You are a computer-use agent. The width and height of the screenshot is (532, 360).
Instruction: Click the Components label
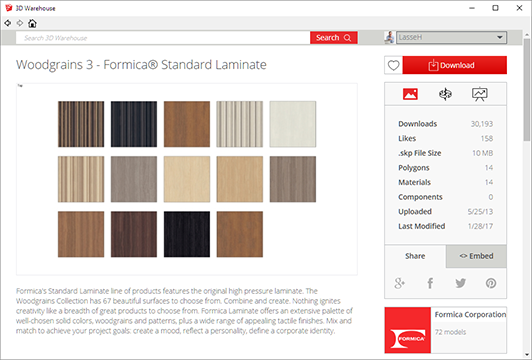(x=420, y=197)
